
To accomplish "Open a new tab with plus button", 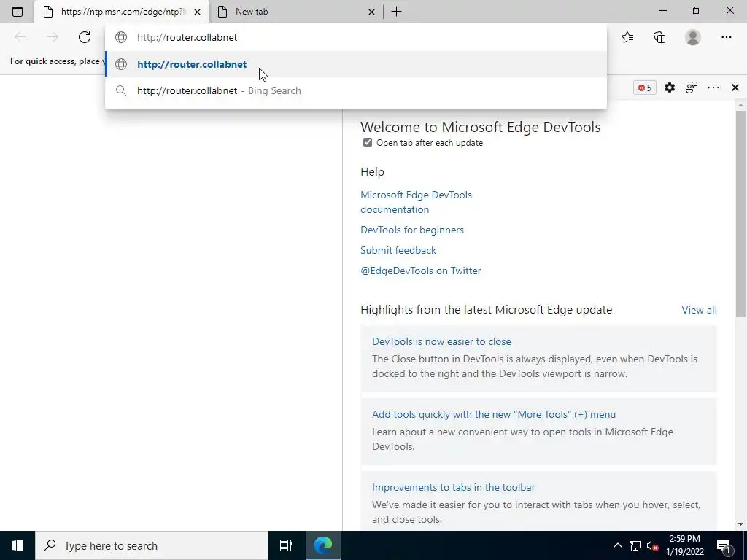I will coord(396,12).
